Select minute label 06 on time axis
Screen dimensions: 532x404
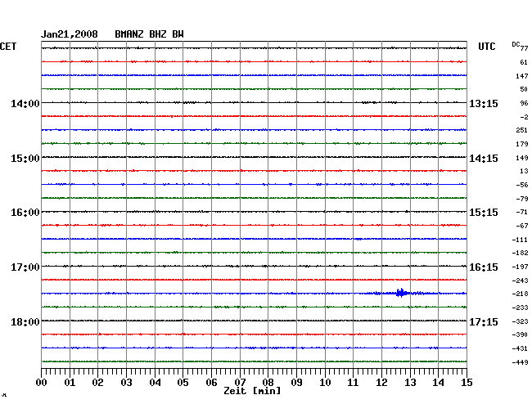pos(211,383)
